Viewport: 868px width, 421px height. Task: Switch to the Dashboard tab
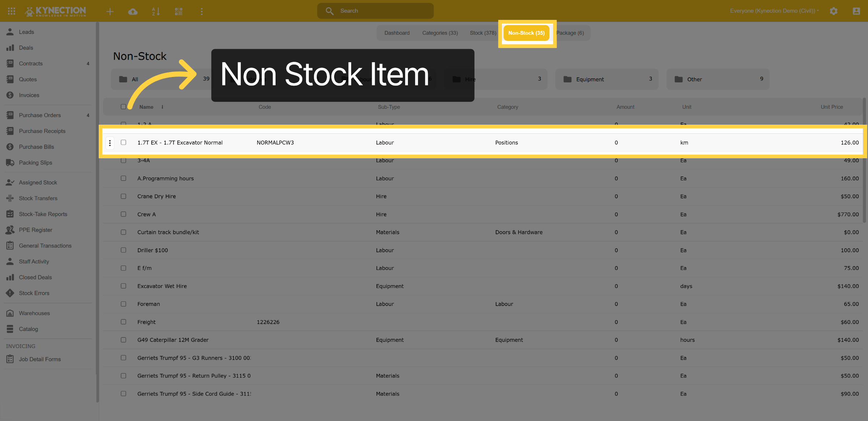397,33
